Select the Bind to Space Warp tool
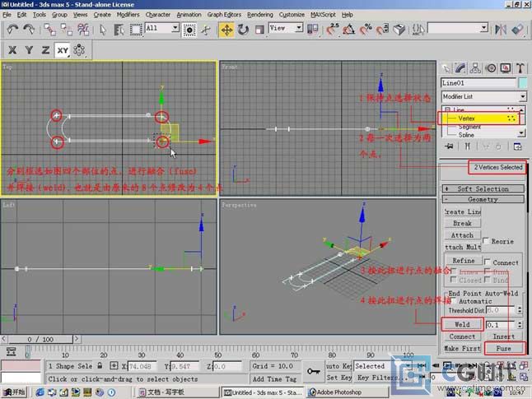Image resolution: width=532 pixels, height=399 pixels. click(83, 30)
